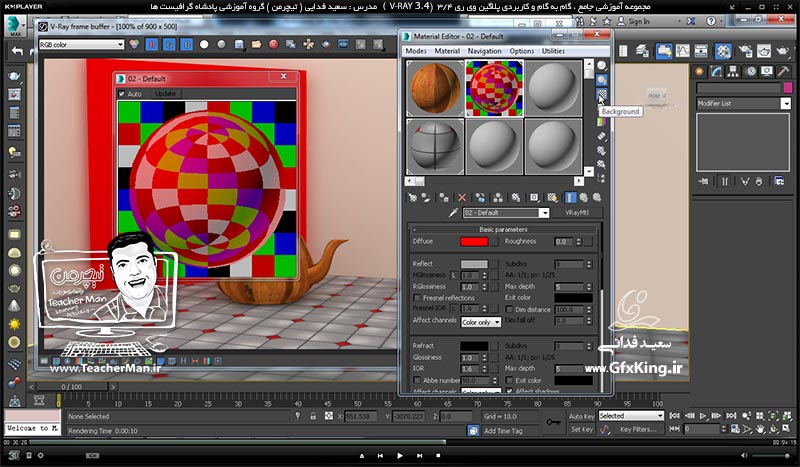Open the RGB color channel dropdown
Viewport: 800px width, 467px height.
click(x=82, y=45)
